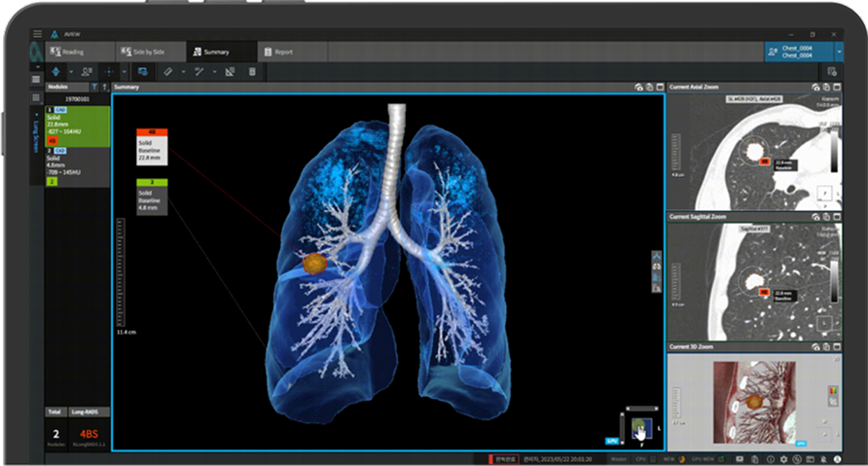
Task: Click the delete trash can toolbar icon
Action: coord(253,72)
